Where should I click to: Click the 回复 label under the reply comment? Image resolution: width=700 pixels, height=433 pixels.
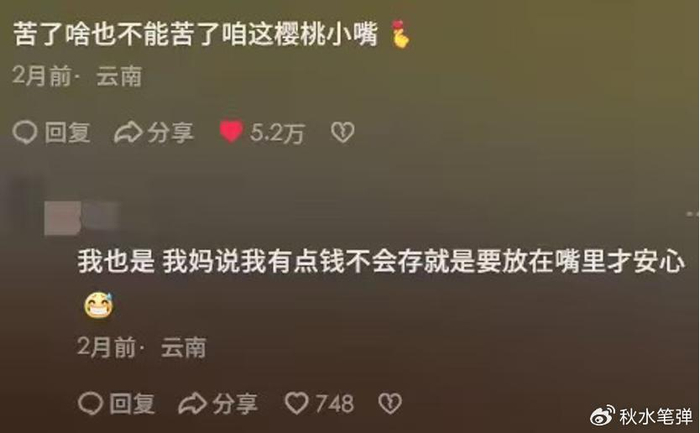[x=132, y=404]
